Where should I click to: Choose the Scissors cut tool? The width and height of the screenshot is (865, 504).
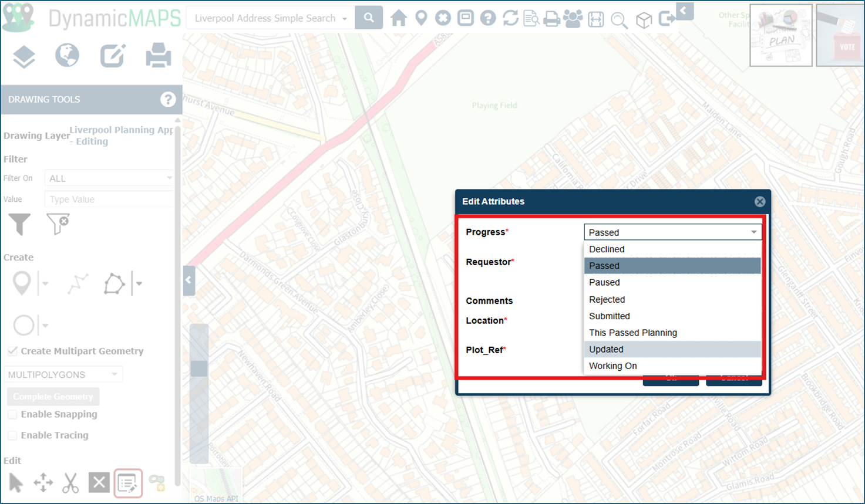(x=70, y=482)
